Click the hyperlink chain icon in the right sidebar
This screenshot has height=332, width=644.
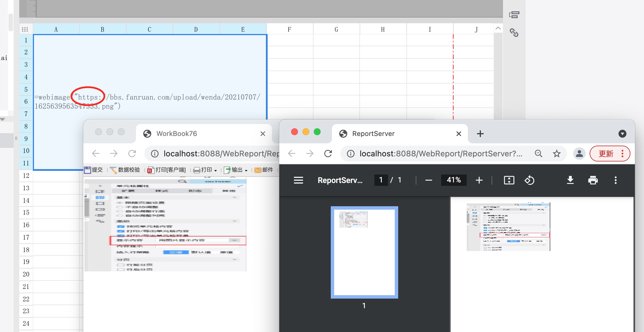pyautogui.click(x=514, y=33)
